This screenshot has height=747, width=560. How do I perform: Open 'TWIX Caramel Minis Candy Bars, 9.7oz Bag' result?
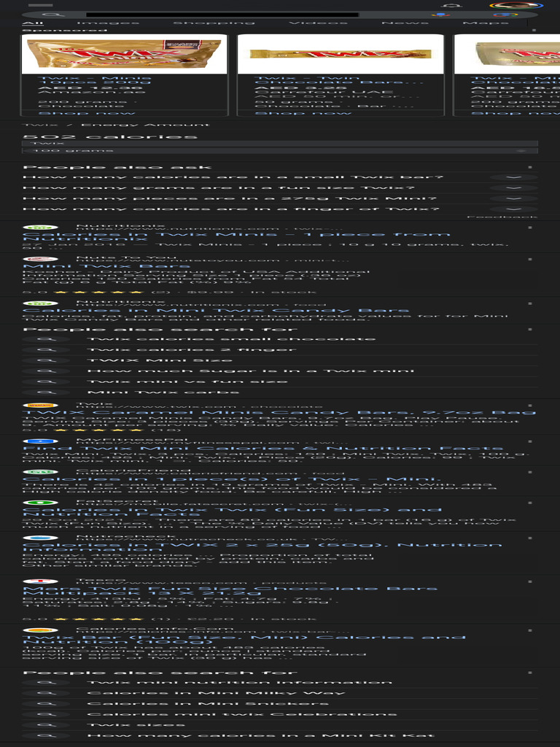tap(279, 413)
